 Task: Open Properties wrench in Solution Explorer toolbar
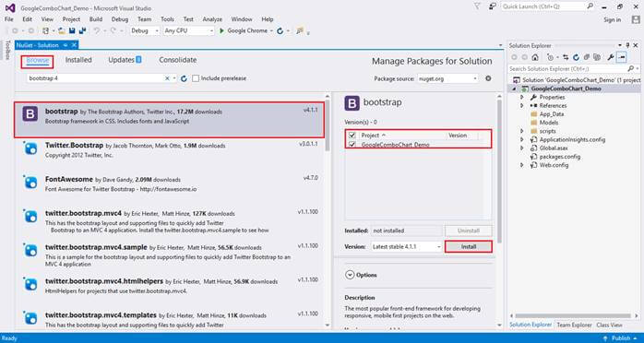[611, 57]
